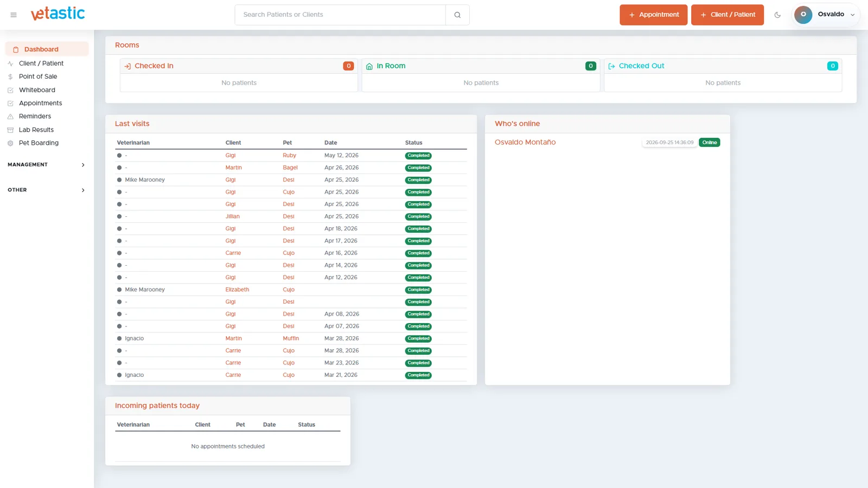Click the Appointments sidebar icon

[x=10, y=103]
